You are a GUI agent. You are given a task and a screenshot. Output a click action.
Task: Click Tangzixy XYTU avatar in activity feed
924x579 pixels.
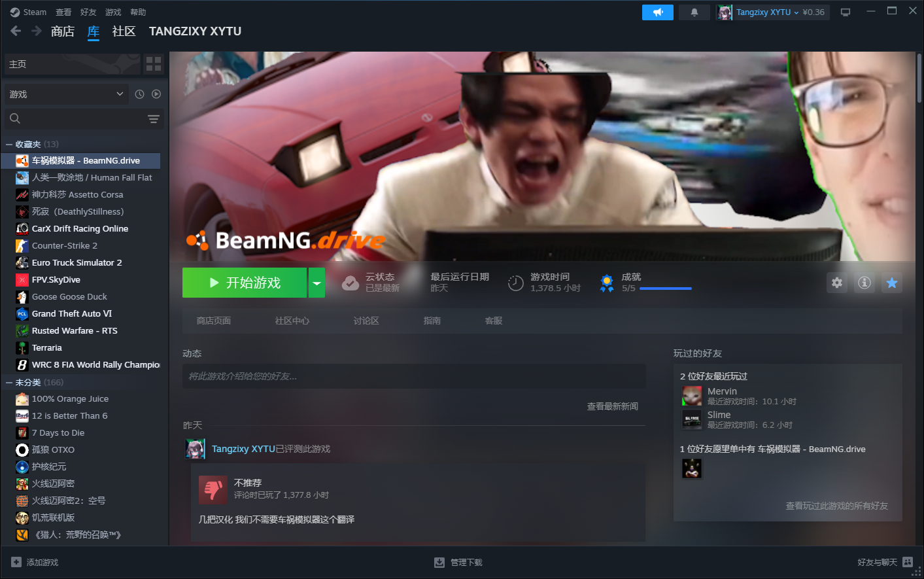[x=195, y=449]
